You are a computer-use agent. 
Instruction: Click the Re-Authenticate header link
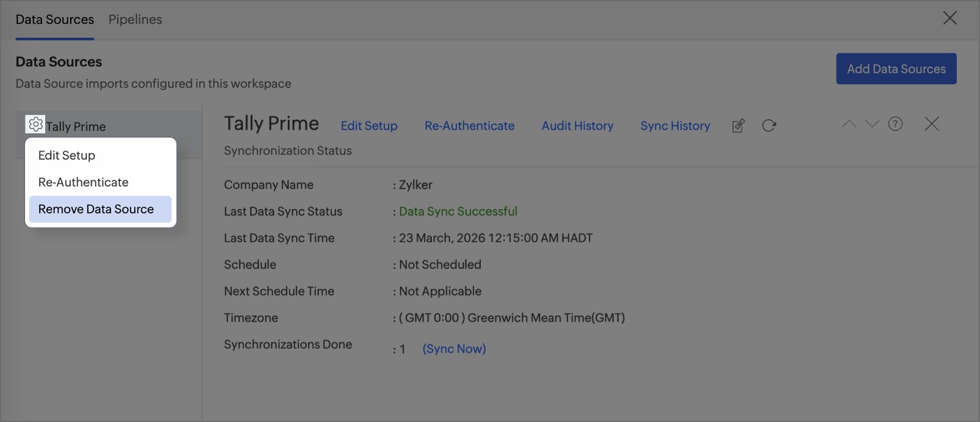(x=469, y=126)
